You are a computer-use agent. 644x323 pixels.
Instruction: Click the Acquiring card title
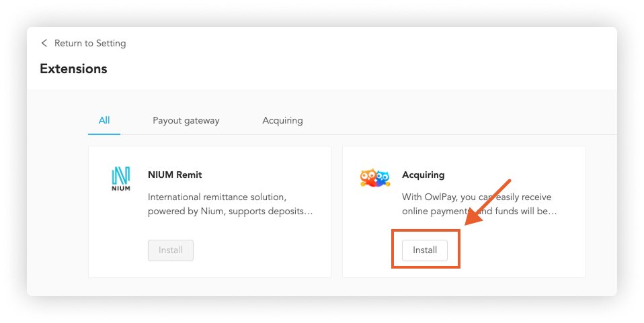coord(424,175)
